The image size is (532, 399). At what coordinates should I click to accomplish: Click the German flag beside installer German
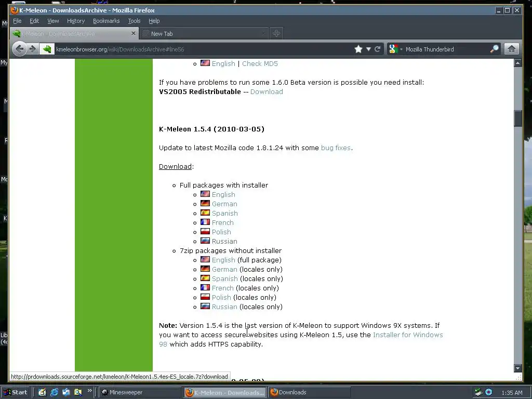coord(205,203)
